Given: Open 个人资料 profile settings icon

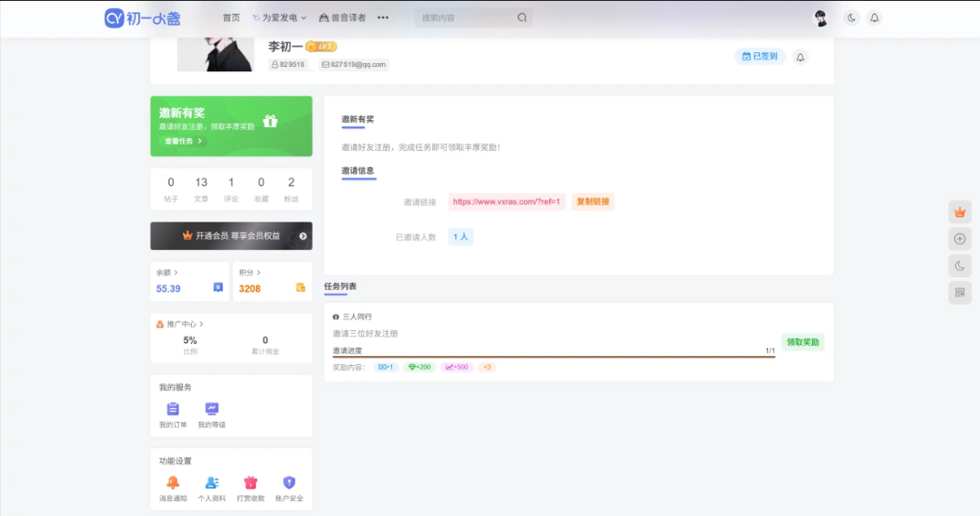Looking at the screenshot, I should (211, 483).
